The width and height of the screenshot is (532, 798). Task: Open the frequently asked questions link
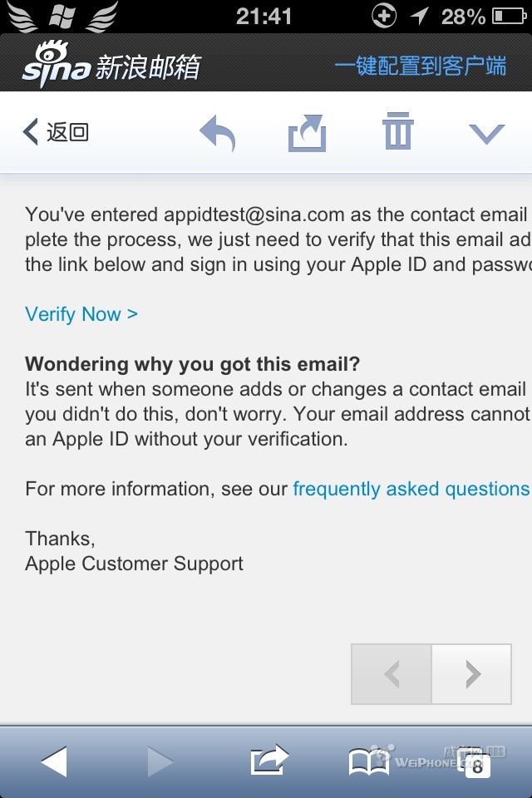(x=411, y=489)
